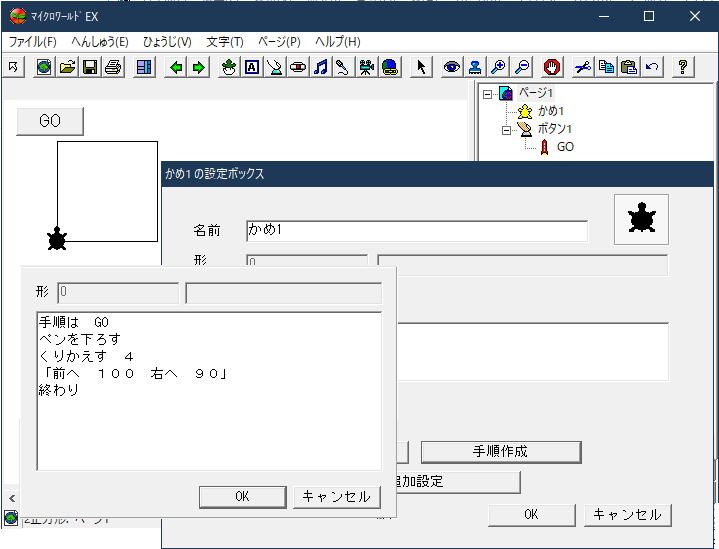Toggle the panel layout icon
This screenshot has height=549, width=719.
coord(144,67)
